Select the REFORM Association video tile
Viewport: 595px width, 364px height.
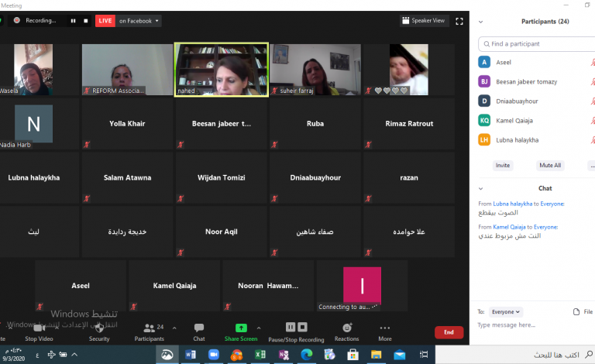[127, 70]
